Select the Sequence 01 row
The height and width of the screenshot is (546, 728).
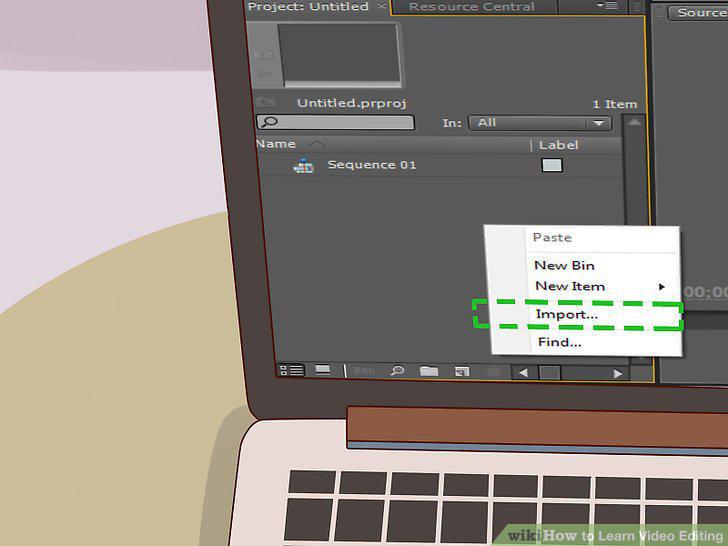[x=439, y=165]
